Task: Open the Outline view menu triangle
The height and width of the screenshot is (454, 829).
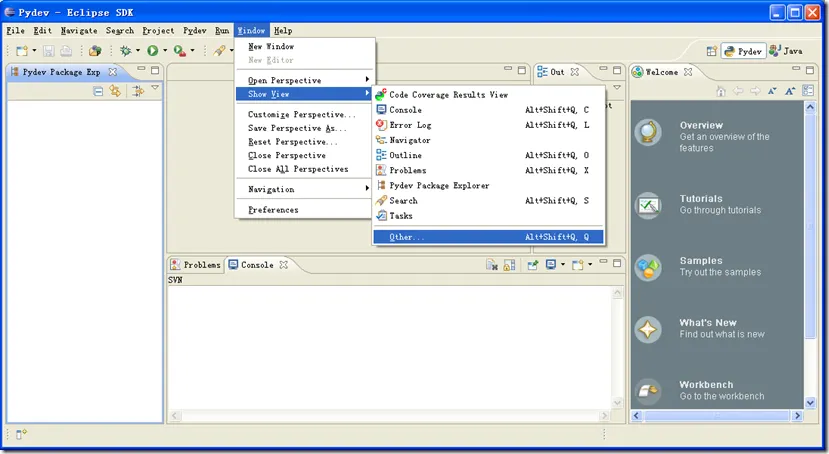Action: pyautogui.click(x=617, y=87)
